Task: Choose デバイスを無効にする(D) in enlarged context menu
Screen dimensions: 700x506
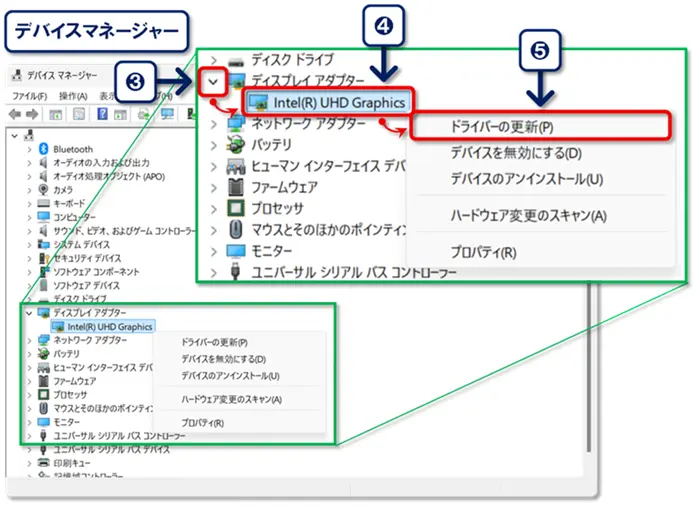Action: (516, 153)
